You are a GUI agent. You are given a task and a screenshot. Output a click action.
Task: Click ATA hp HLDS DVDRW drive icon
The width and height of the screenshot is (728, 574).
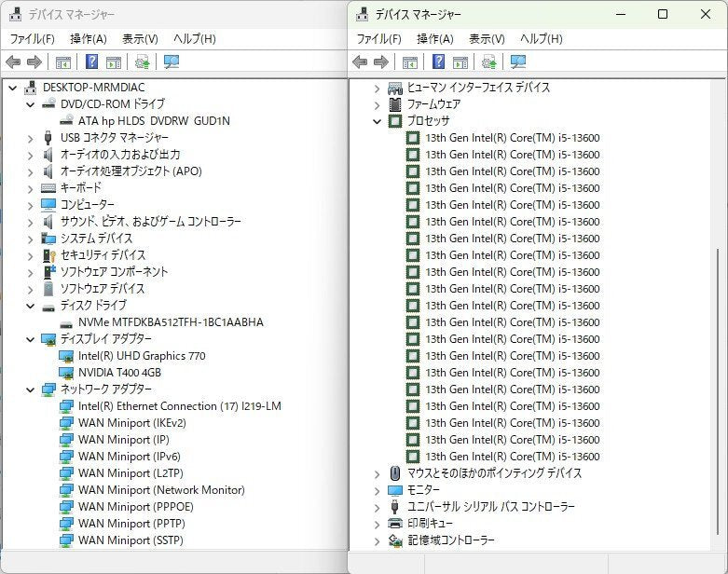pos(66,120)
